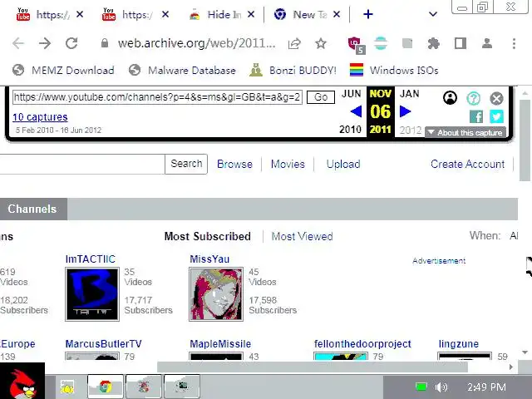Select the JAN 2012 capture

(410, 111)
